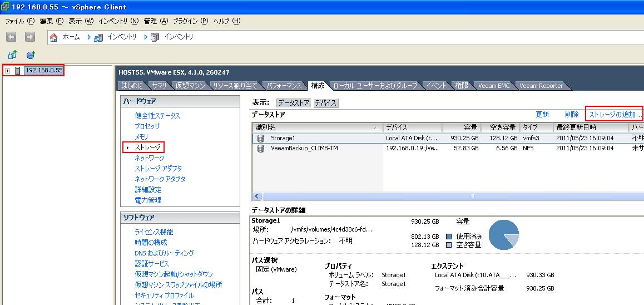Click the forward navigation arrow button

coord(29,37)
